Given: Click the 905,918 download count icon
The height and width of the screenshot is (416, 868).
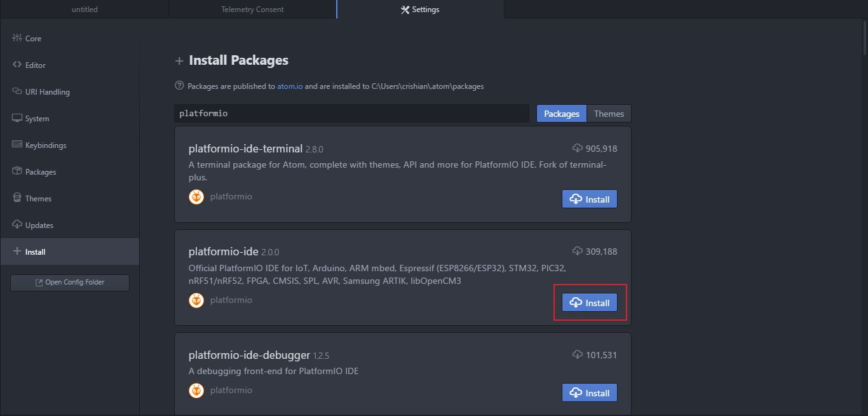Looking at the screenshot, I should pyautogui.click(x=578, y=149).
